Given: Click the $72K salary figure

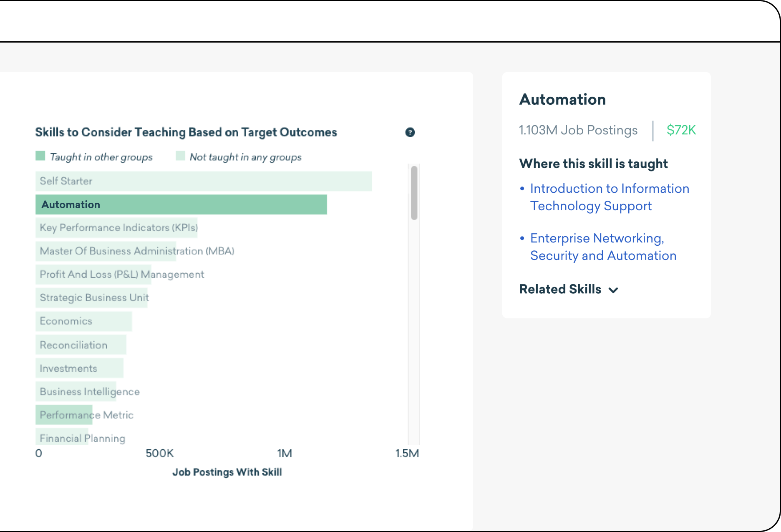Looking at the screenshot, I should (x=681, y=130).
